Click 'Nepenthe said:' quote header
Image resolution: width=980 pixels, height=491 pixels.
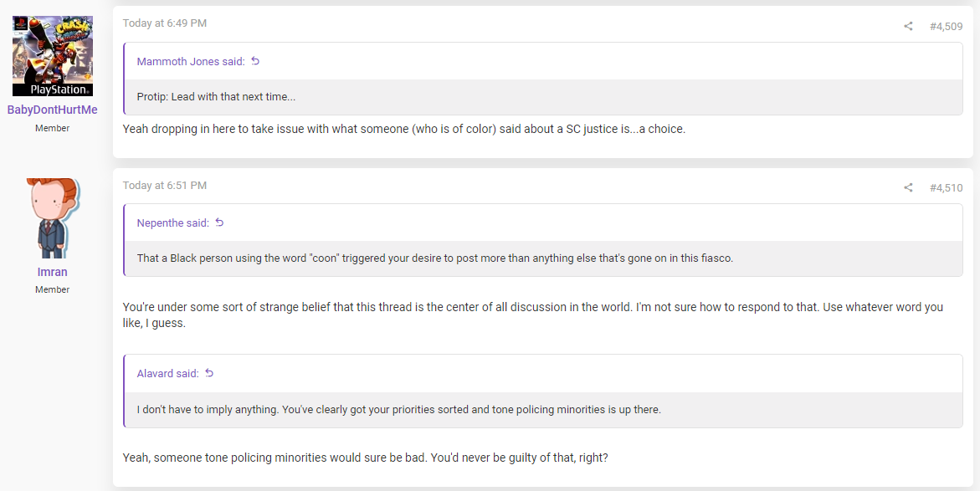click(173, 223)
